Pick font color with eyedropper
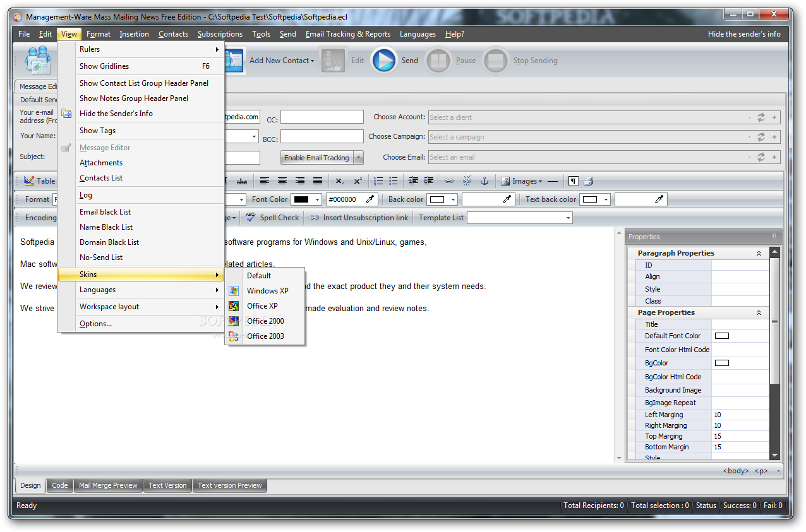The height and width of the screenshot is (532, 806). (x=370, y=199)
